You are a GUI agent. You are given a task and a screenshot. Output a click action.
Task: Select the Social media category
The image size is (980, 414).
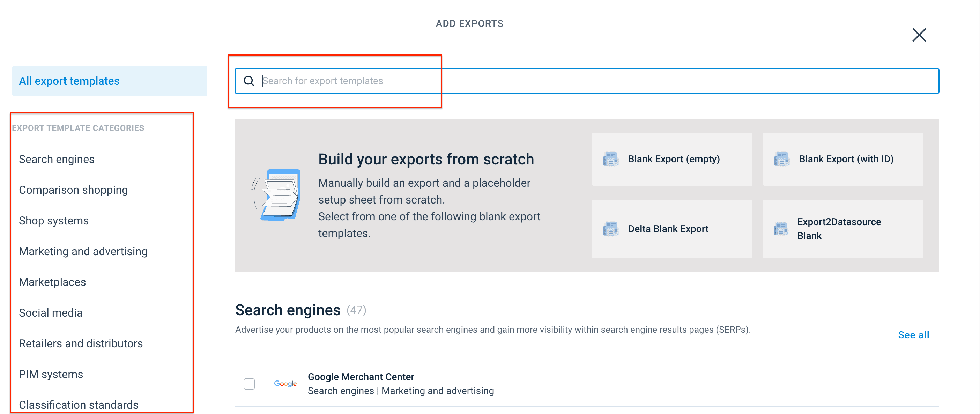coord(51,313)
